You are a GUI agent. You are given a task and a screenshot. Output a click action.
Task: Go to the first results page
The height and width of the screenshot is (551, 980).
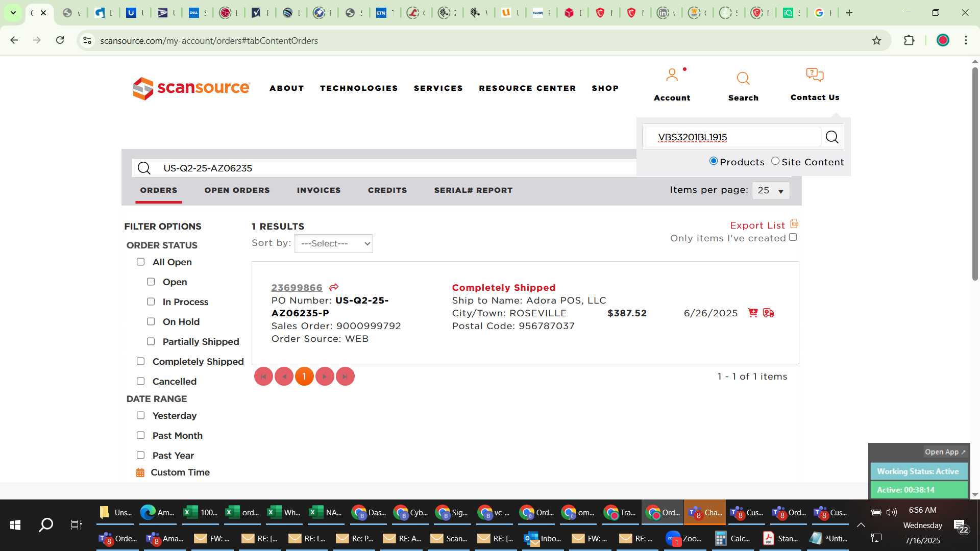click(263, 377)
